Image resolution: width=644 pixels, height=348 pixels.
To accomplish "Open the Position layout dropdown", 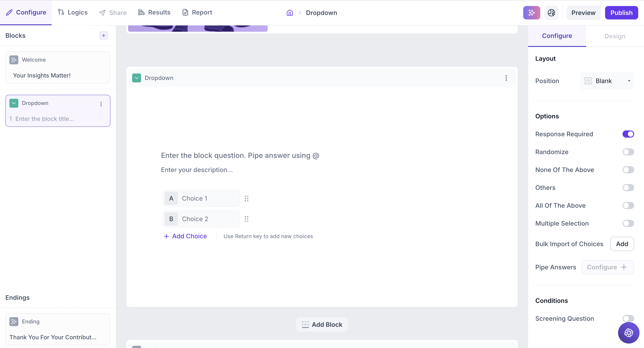I will pyautogui.click(x=607, y=81).
